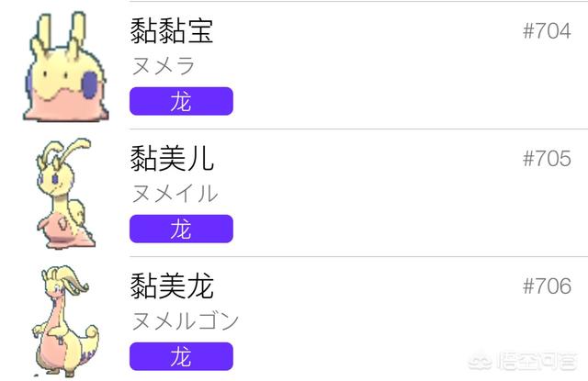Viewport: 588px width, 381px height.
Task: Click the #706 Pokédex number
Action: click(547, 286)
